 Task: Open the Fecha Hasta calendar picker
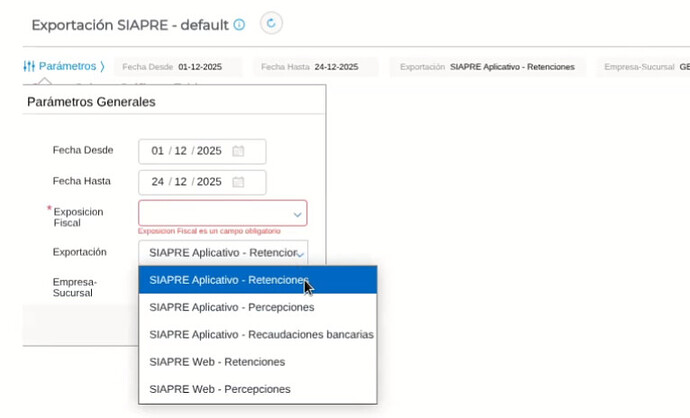(238, 182)
